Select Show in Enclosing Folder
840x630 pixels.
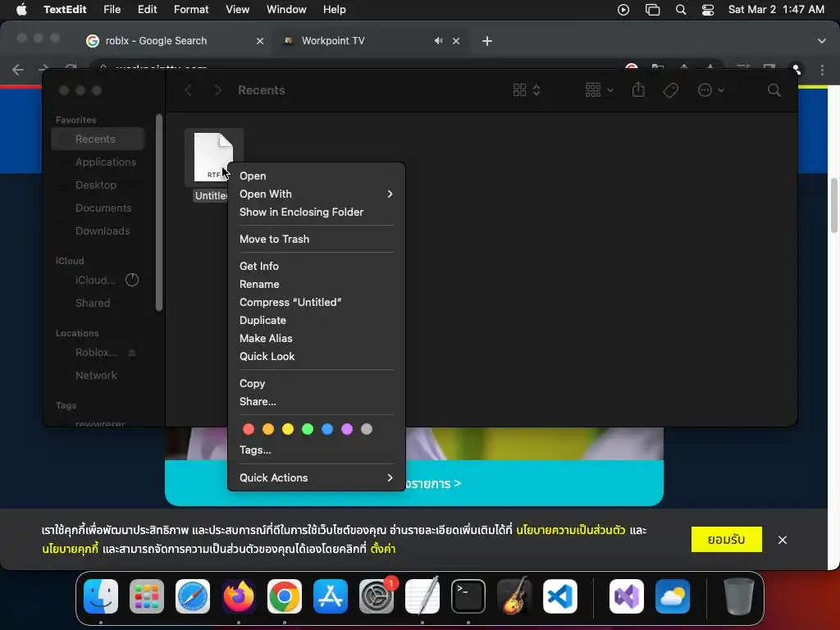(x=316, y=212)
